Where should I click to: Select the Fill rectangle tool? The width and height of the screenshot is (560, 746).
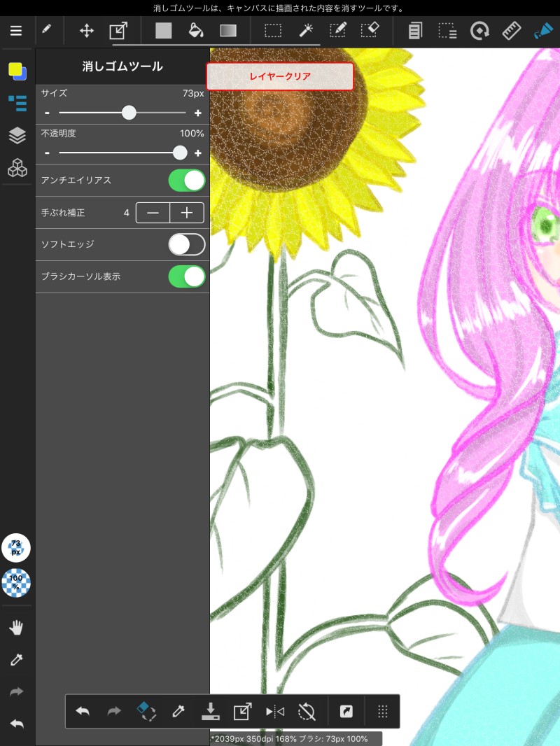pyautogui.click(x=163, y=31)
